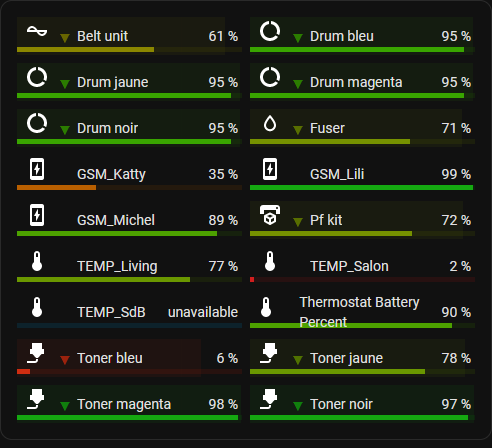Click the Toner noir tray icon

[x=269, y=399]
